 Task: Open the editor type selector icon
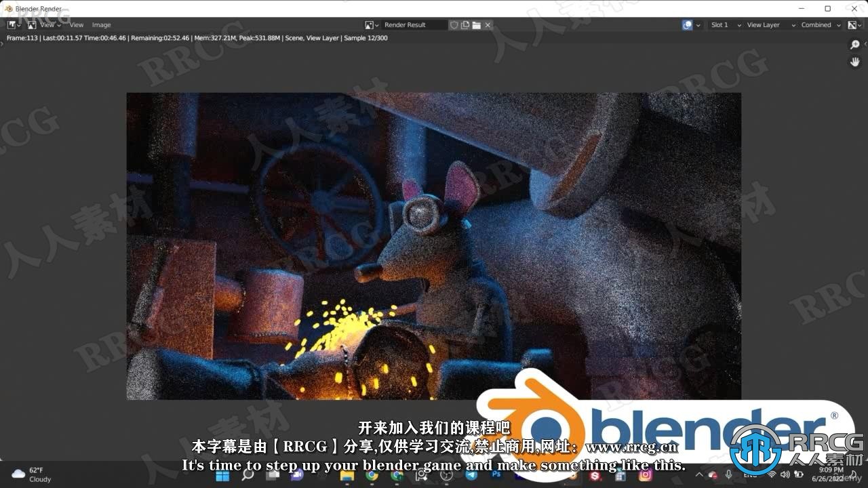click(x=14, y=25)
